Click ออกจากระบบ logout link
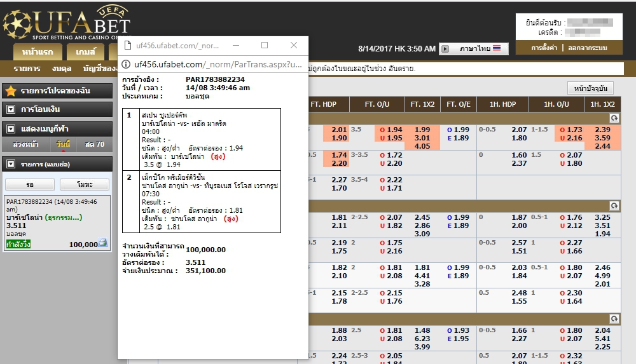This screenshot has height=364, width=636. (587, 48)
